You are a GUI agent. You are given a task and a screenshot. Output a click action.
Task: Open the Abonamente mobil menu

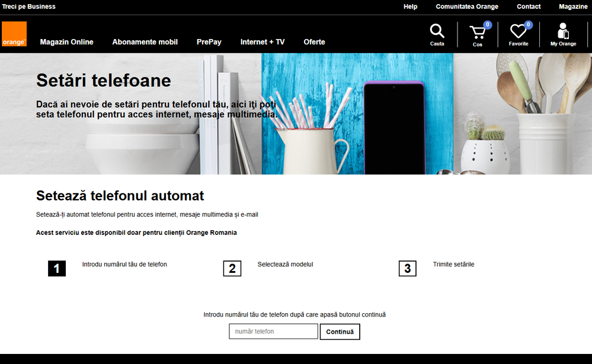coord(145,42)
